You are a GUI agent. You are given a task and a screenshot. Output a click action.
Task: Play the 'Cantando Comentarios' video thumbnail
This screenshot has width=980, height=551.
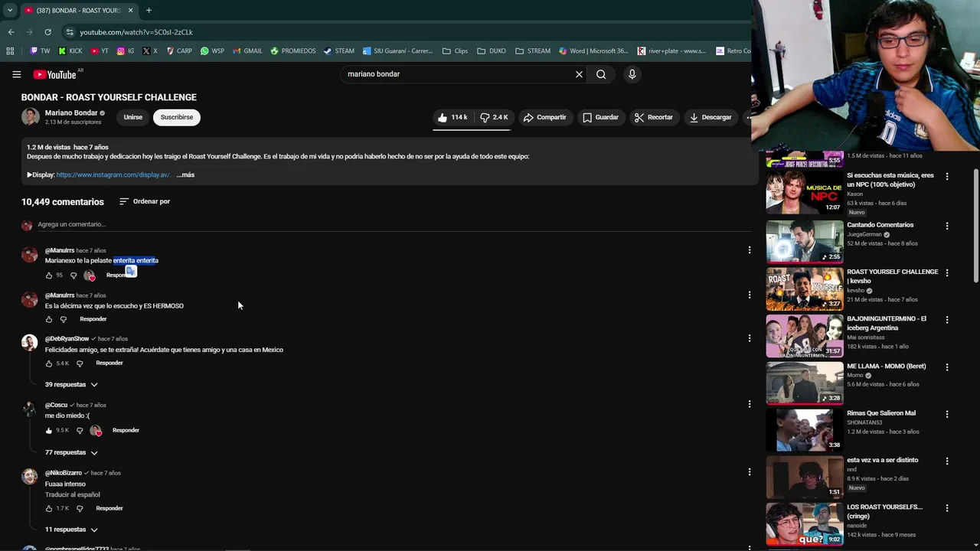click(805, 241)
